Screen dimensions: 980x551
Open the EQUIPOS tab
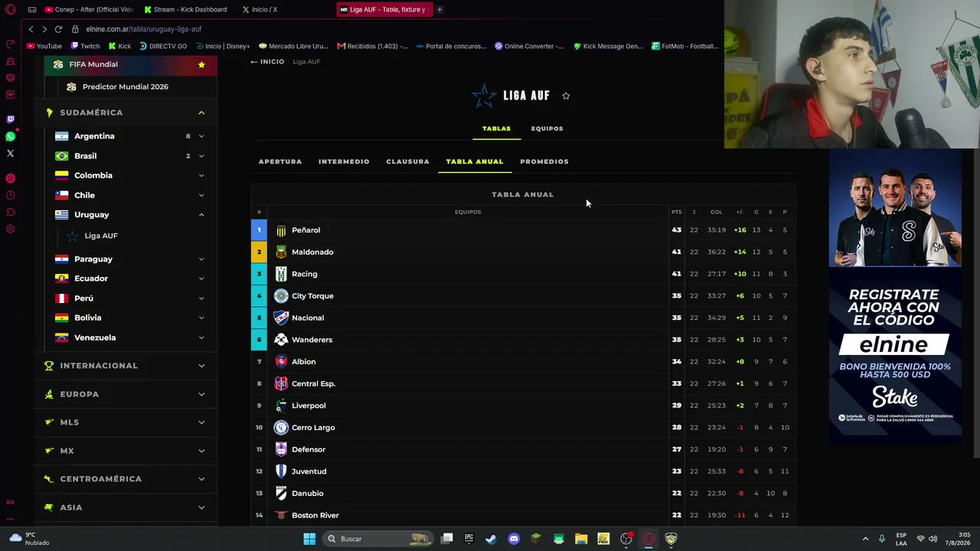point(547,129)
